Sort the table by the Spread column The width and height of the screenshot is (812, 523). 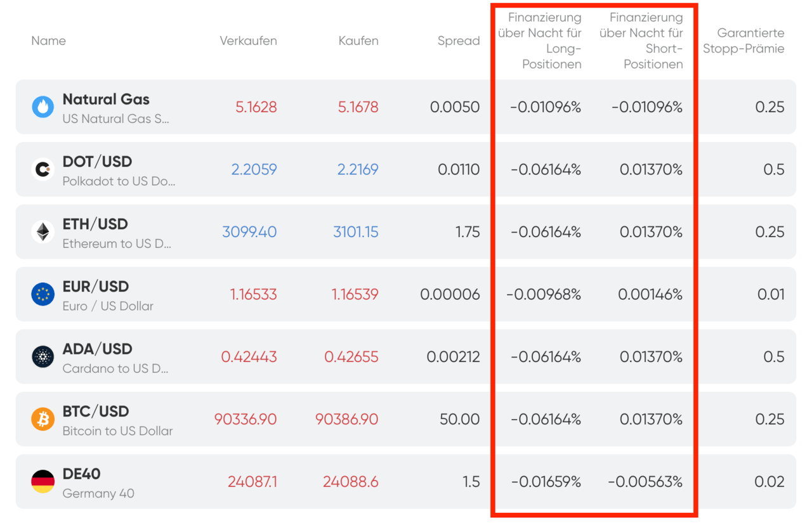pyautogui.click(x=459, y=41)
